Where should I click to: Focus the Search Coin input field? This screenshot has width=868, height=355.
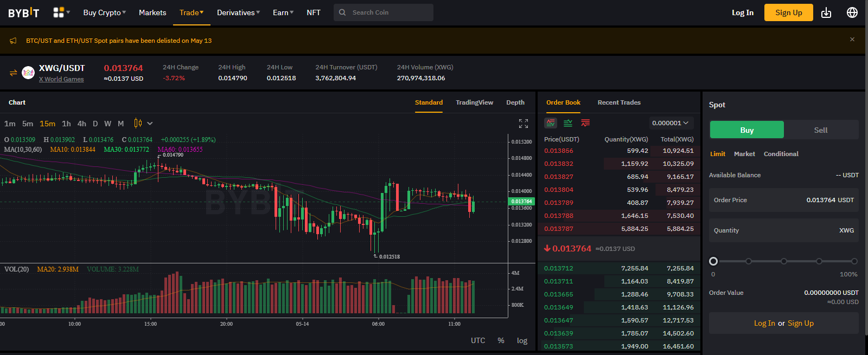(x=384, y=12)
